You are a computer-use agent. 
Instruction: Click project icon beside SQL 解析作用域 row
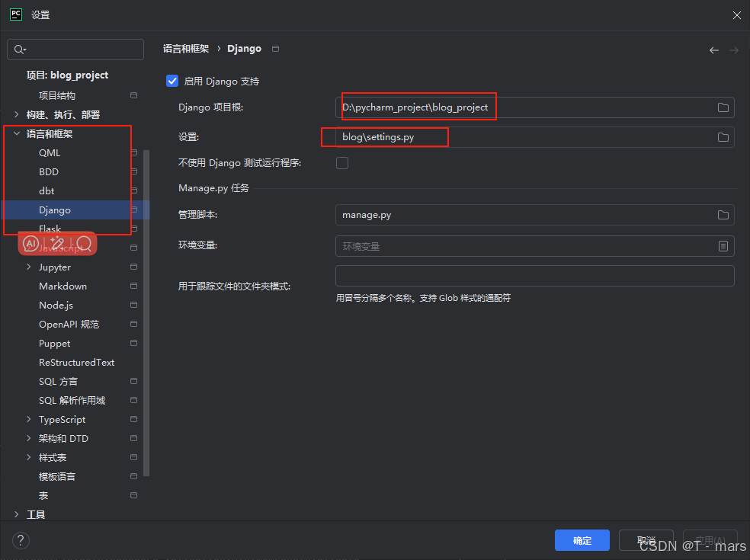134,400
